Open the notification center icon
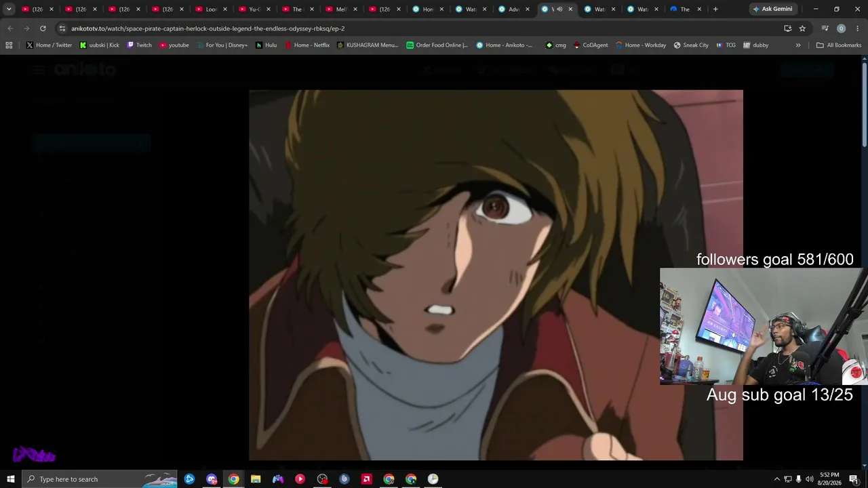868x488 pixels. (854, 479)
